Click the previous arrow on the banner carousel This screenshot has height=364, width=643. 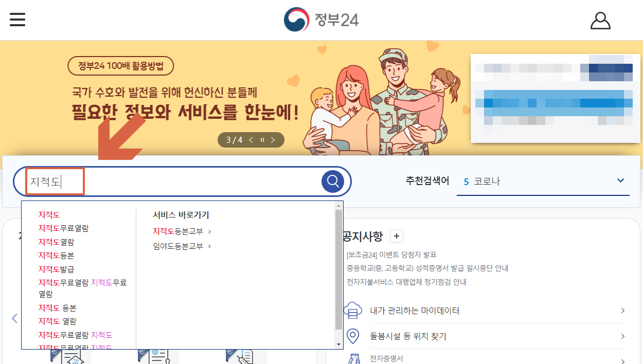(250, 139)
